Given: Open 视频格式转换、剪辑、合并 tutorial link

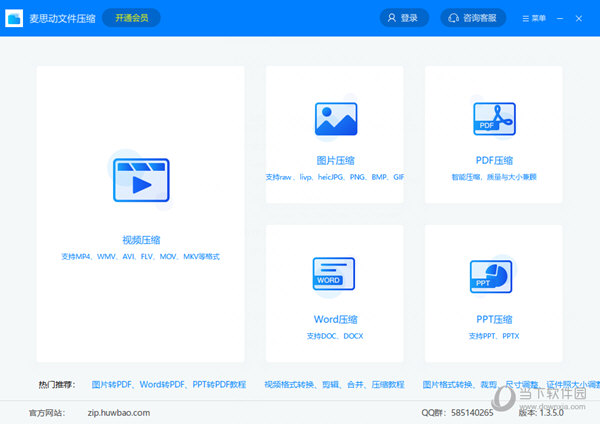Looking at the screenshot, I should (x=334, y=384).
